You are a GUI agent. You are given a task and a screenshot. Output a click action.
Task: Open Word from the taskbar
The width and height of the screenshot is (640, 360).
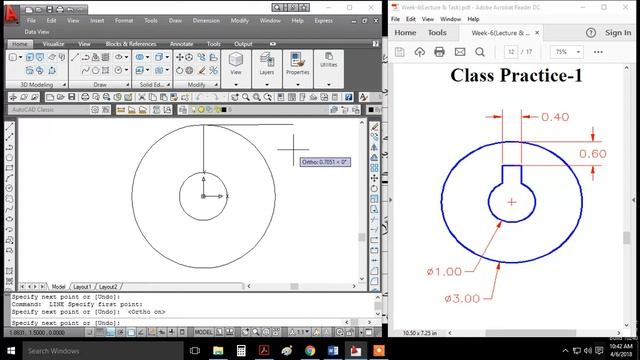[x=333, y=351]
